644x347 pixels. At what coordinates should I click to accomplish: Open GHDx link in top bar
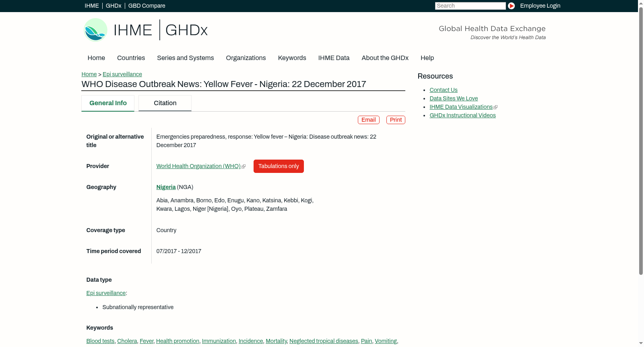pos(114,6)
